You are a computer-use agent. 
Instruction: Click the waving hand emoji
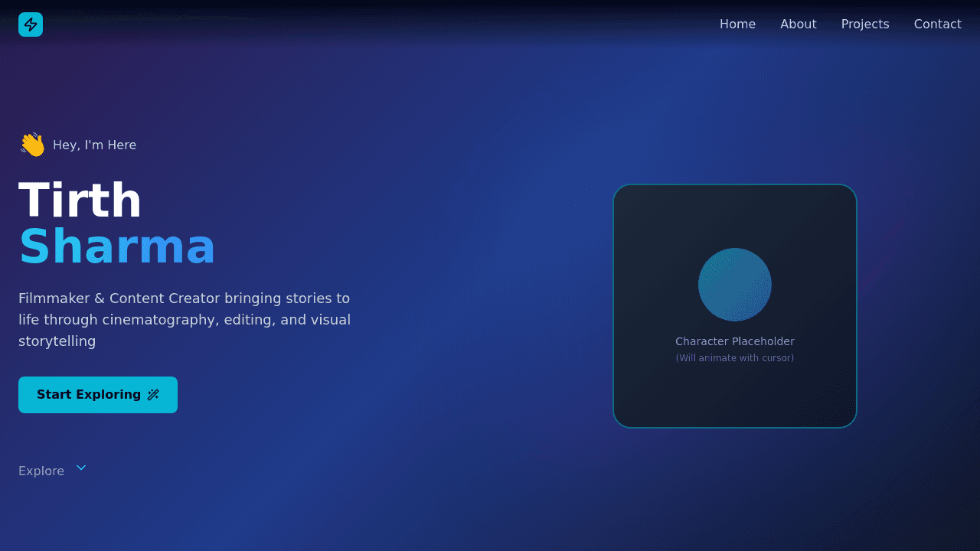click(31, 144)
